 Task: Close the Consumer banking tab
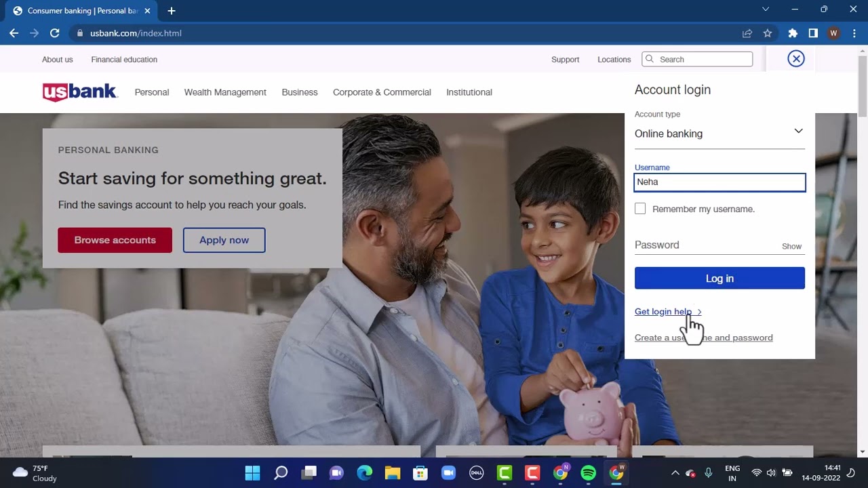pyautogui.click(x=147, y=11)
